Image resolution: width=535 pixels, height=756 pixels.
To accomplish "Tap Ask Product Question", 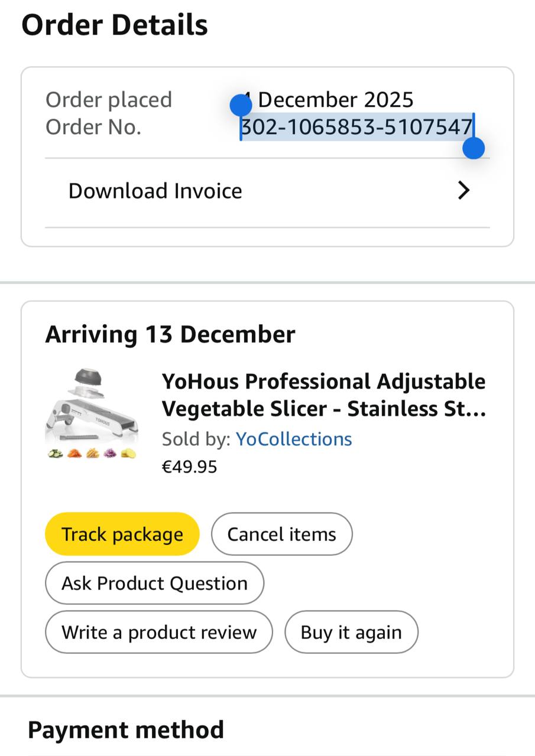I will 154,583.
